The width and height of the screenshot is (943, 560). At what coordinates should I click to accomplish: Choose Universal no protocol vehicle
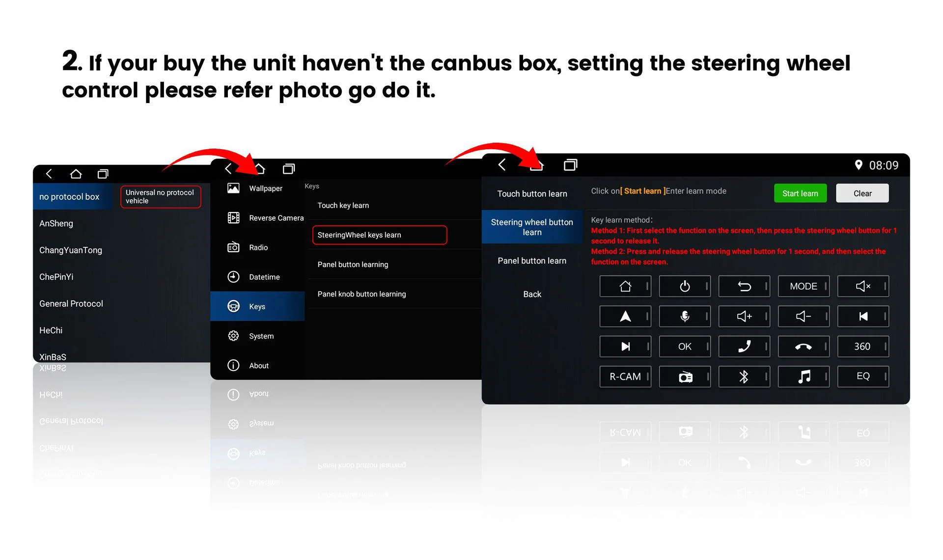161,197
